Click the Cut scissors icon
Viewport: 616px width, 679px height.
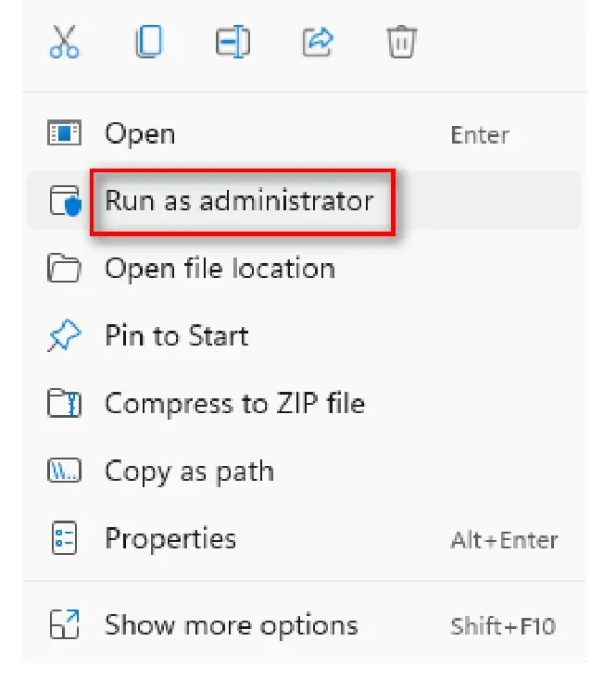coord(65,43)
